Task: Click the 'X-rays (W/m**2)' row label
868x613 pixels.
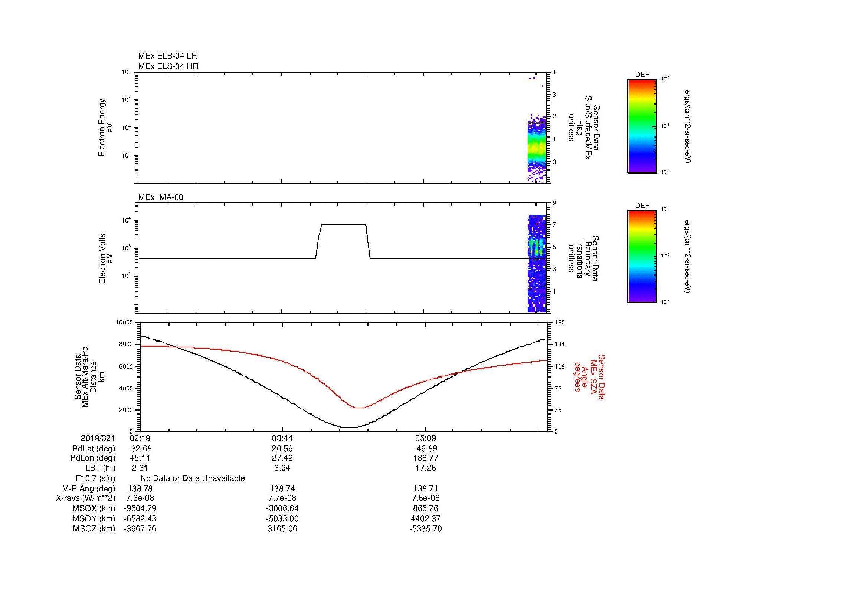Action: click(86, 498)
